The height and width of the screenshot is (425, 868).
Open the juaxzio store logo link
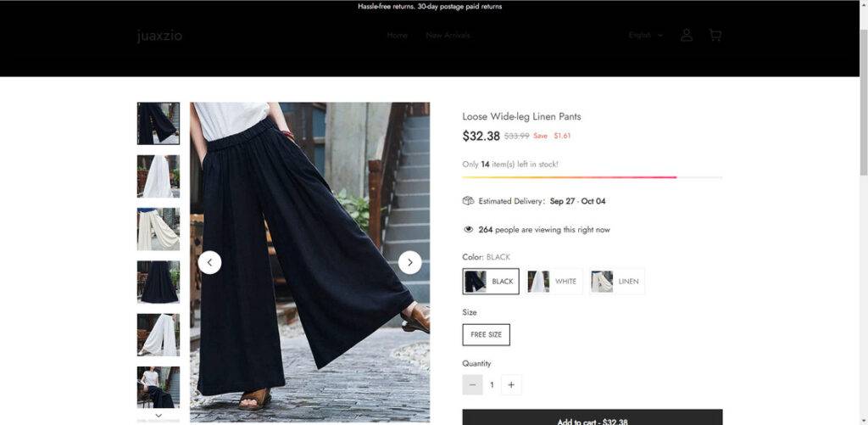(x=159, y=36)
